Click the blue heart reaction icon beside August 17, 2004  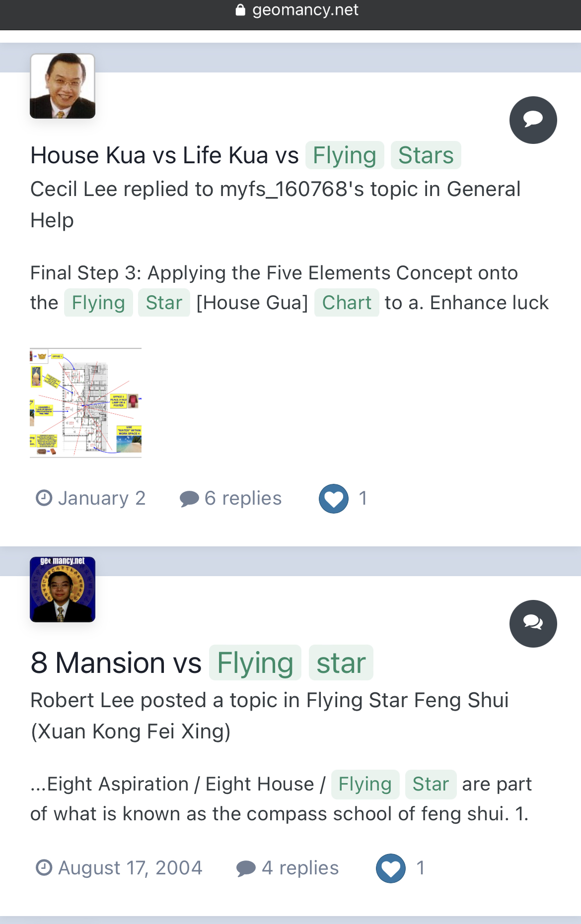pyautogui.click(x=391, y=868)
